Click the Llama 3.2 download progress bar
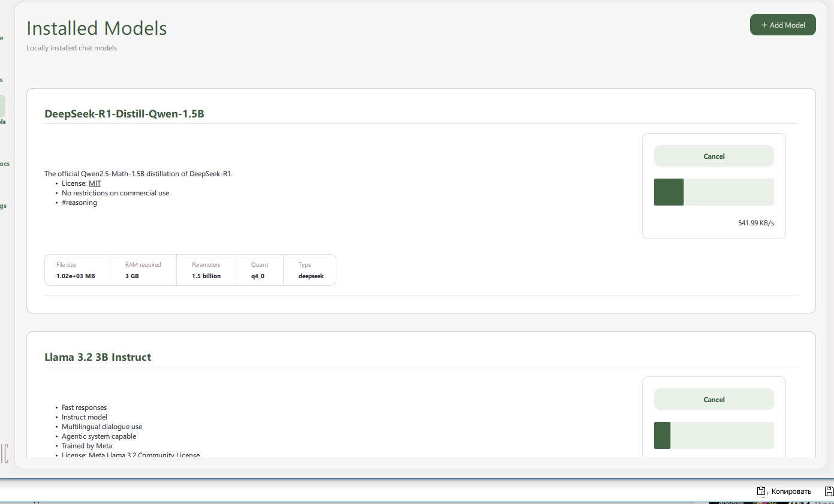The height and width of the screenshot is (504, 834). 713,435
